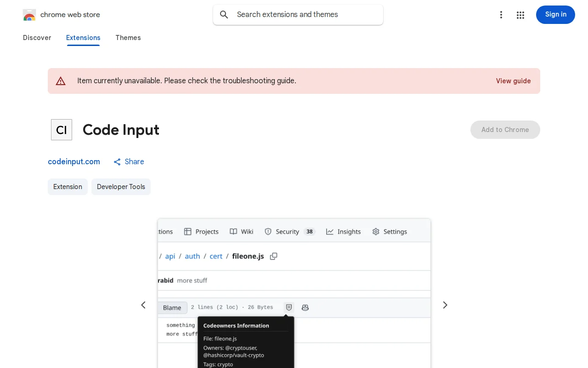Select the Extension category chip
This screenshot has width=588, height=368.
(68, 187)
